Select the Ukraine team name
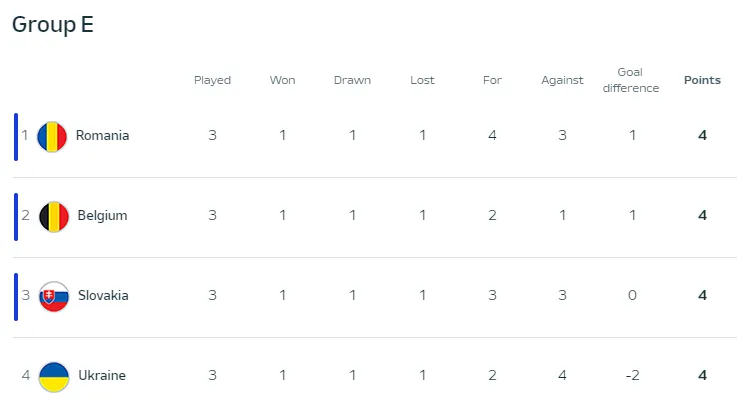The width and height of the screenshot is (737, 417). pos(101,376)
